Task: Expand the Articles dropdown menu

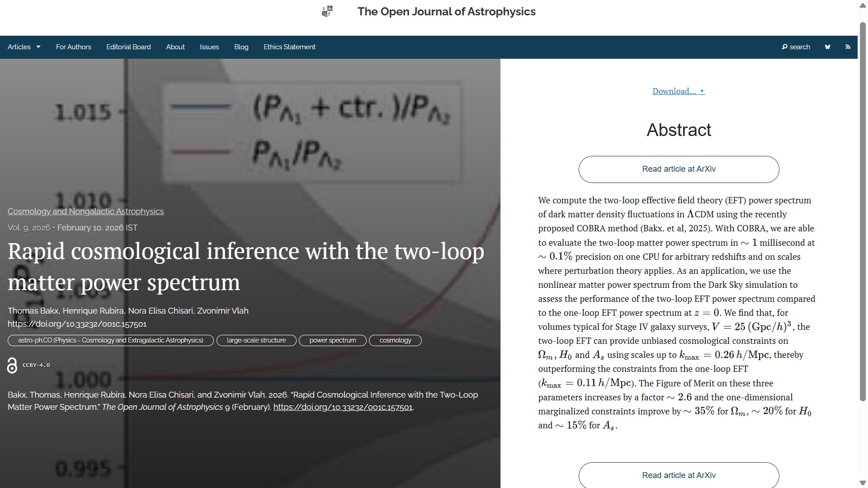Action: click(x=24, y=47)
